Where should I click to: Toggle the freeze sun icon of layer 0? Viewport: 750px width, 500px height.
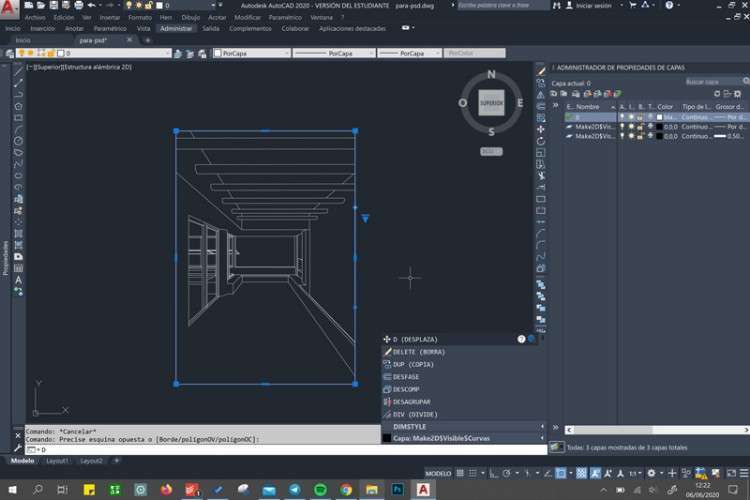pos(630,117)
